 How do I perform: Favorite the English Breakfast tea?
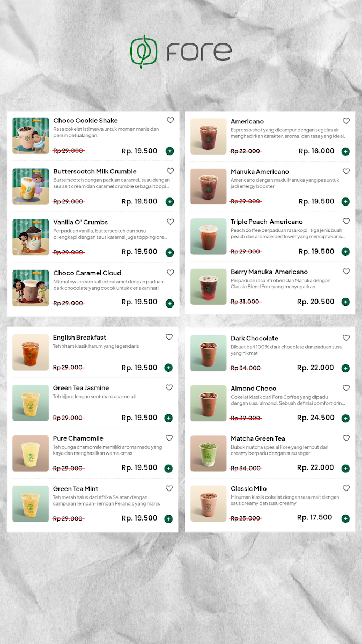coord(169,337)
